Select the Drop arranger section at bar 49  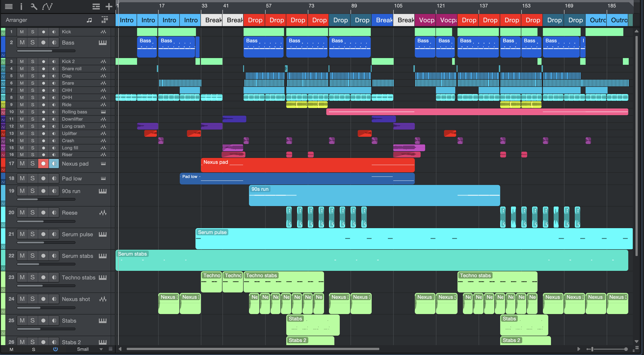(254, 20)
